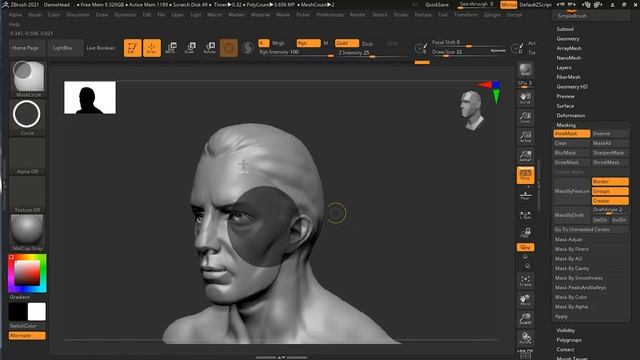
Task: Toggle the Zadd button
Action: [347, 43]
